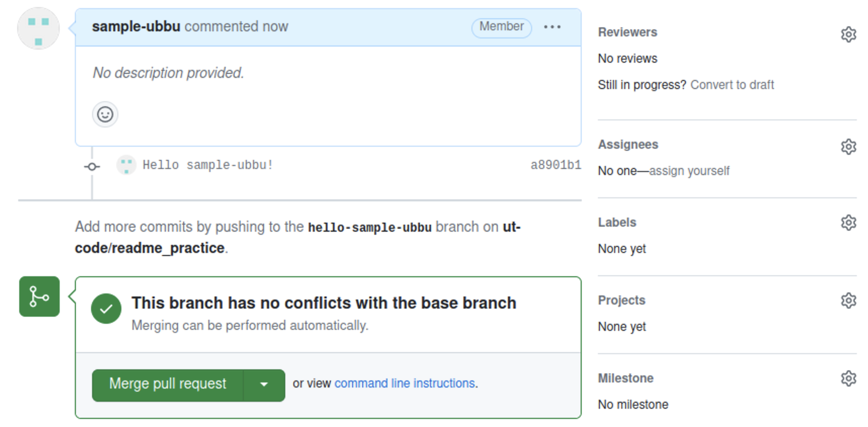Open the 'Hello sample-ubbu!' commit message
Image resolution: width=868 pixels, height=427 pixels.
pos(207,165)
